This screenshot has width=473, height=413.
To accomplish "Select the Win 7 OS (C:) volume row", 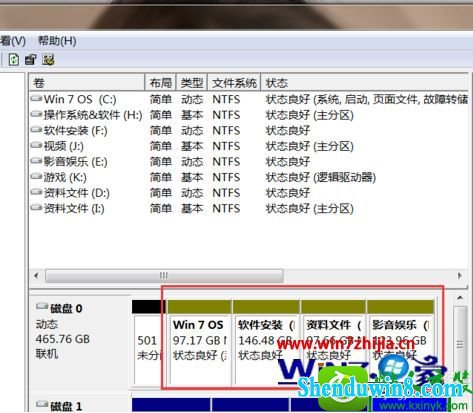I will (249, 99).
